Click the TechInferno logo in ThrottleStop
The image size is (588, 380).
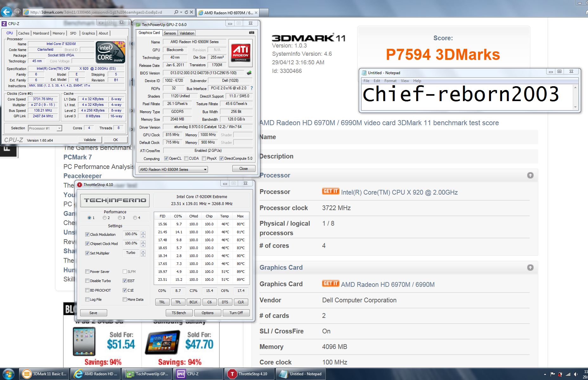(x=115, y=200)
